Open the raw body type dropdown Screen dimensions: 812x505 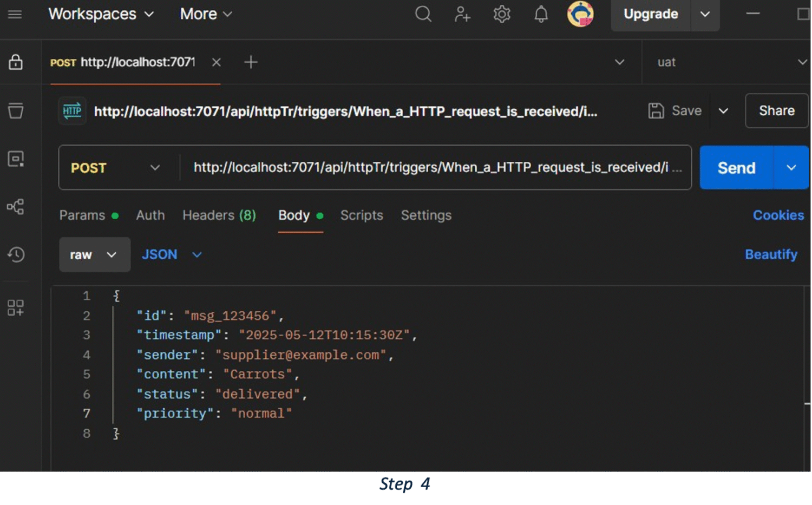point(94,254)
